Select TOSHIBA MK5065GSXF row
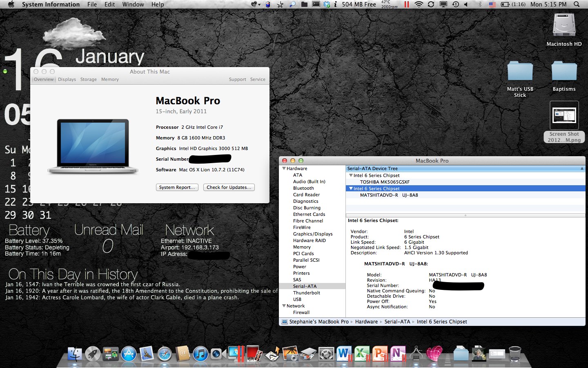Image resolution: width=588 pixels, height=368 pixels. click(465, 182)
